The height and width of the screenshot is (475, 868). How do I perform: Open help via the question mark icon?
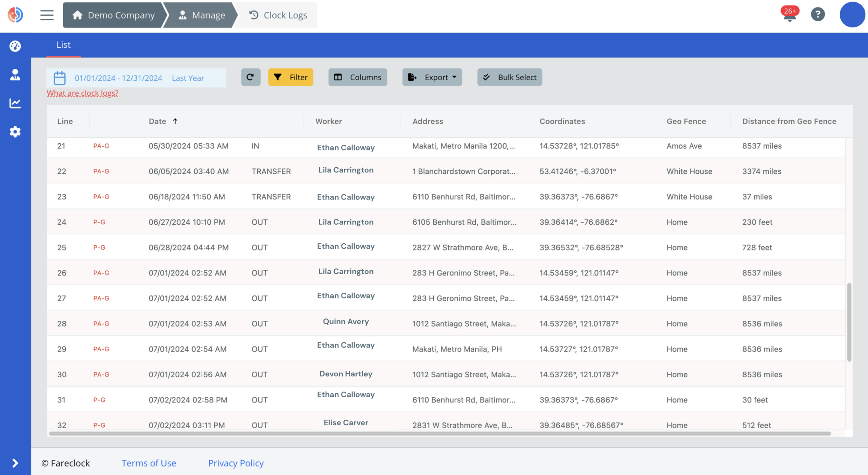point(818,14)
